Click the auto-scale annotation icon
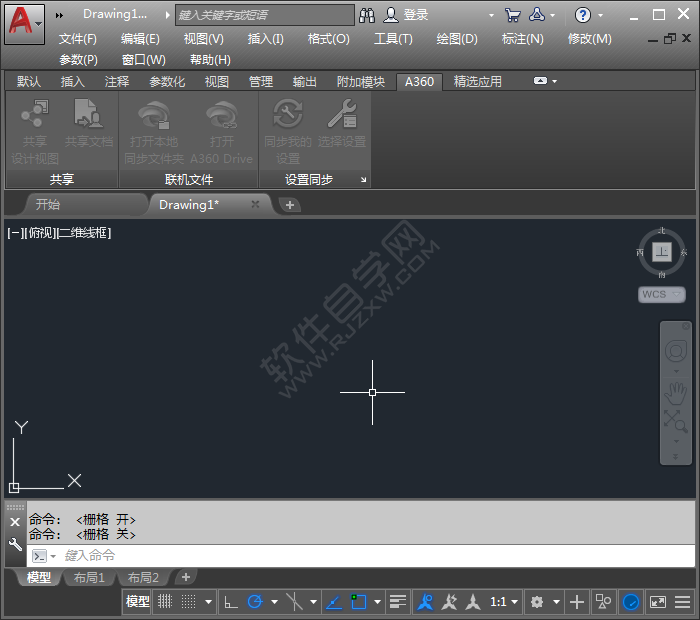 tap(449, 602)
